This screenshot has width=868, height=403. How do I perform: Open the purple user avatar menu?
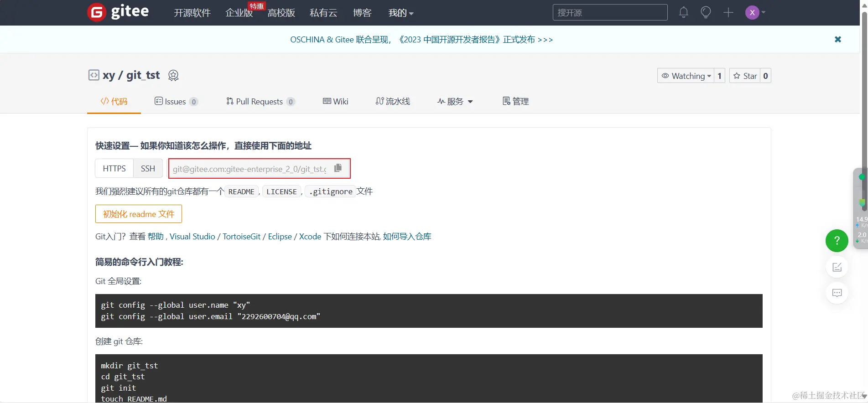tap(755, 12)
